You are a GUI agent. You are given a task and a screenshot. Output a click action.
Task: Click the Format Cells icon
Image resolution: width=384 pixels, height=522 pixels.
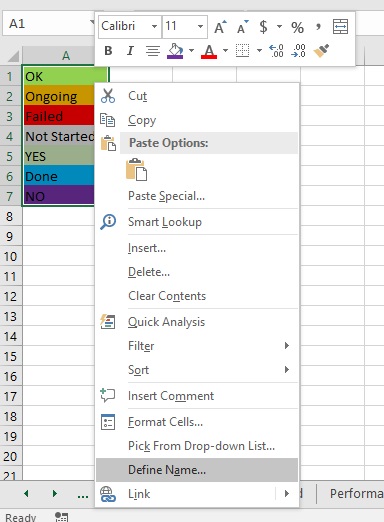coord(108,422)
